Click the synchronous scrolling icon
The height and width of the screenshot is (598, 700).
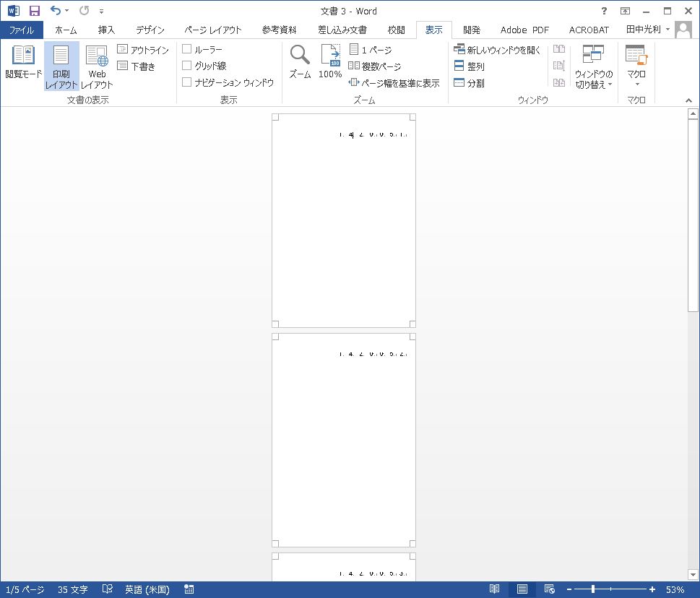(x=559, y=66)
